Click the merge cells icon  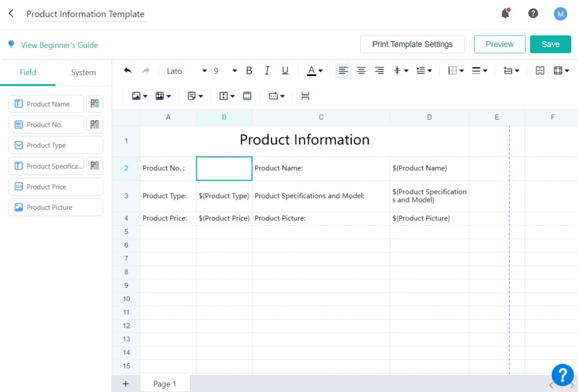540,71
